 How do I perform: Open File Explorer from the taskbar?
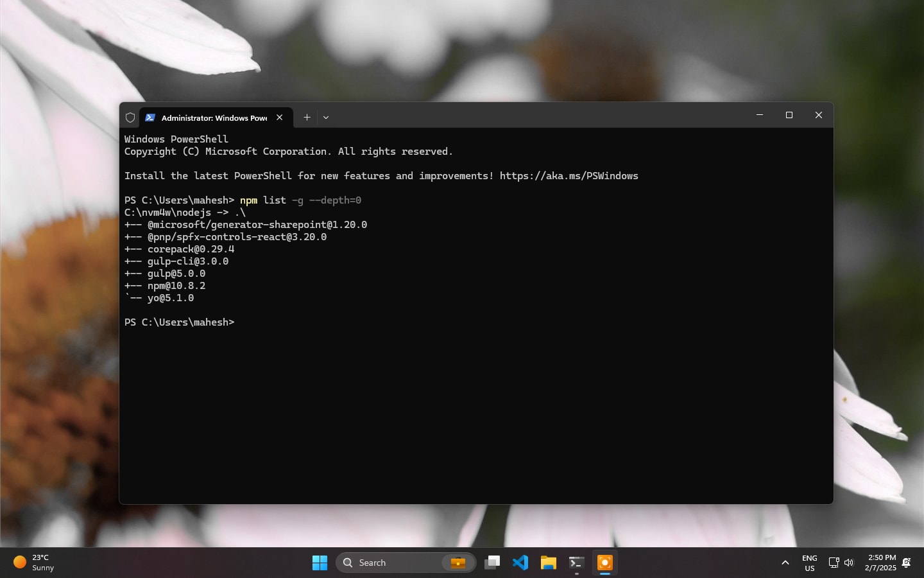(548, 563)
